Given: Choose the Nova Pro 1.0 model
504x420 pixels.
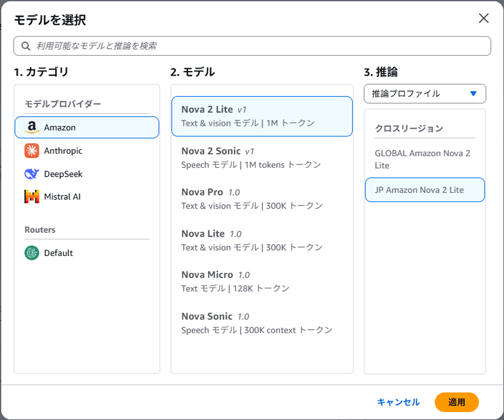Looking at the screenshot, I should (262, 199).
